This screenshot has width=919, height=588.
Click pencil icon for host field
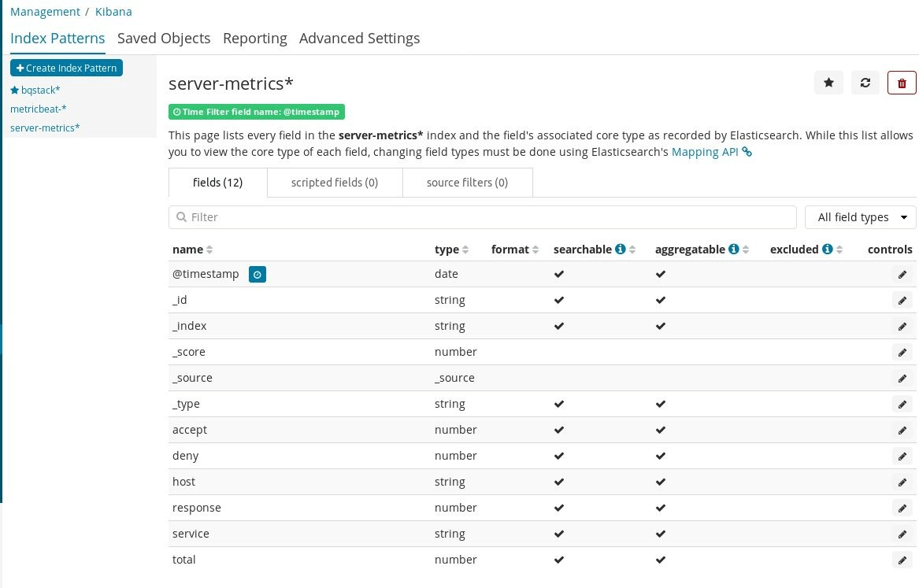pyautogui.click(x=902, y=483)
